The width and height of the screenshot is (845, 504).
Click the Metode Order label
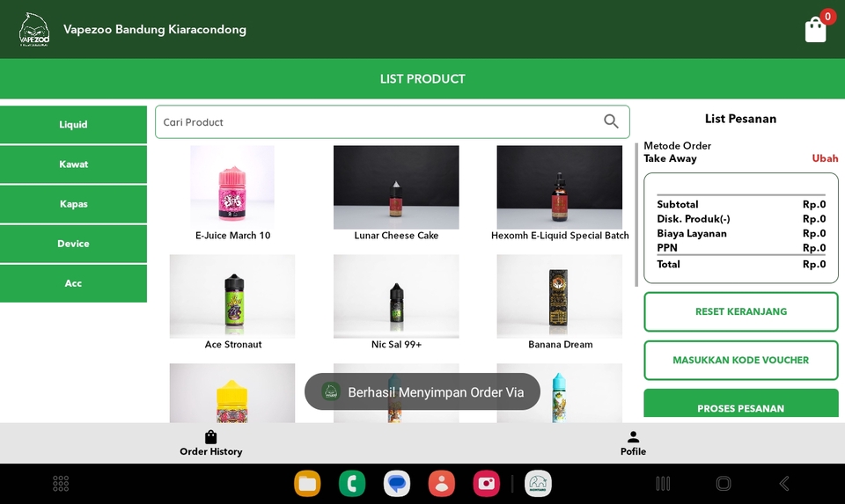click(677, 146)
